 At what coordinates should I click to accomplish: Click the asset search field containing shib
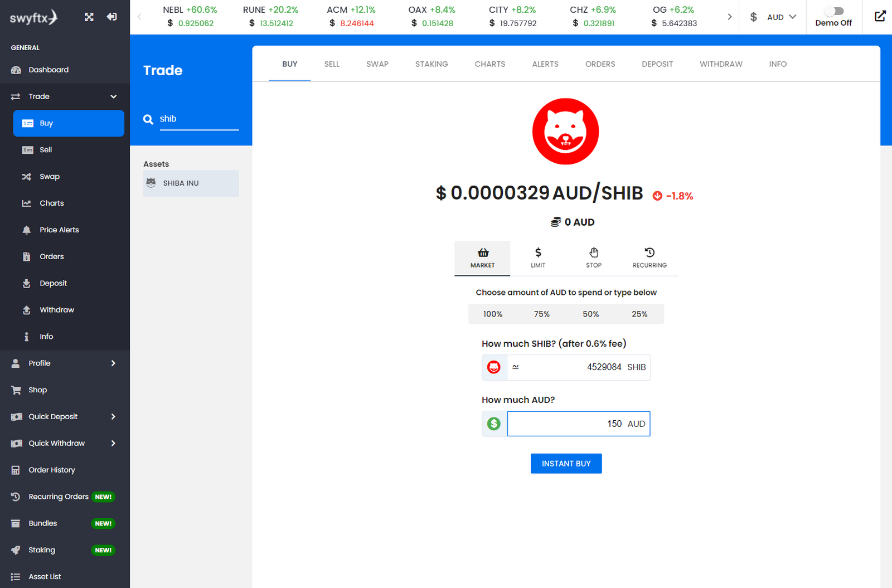pyautogui.click(x=199, y=119)
